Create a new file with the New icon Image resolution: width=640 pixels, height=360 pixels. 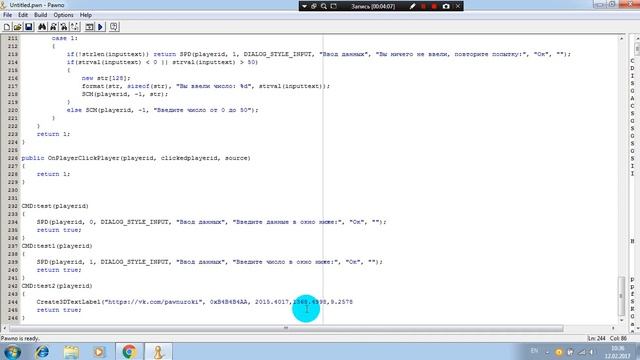pyautogui.click(x=7, y=27)
